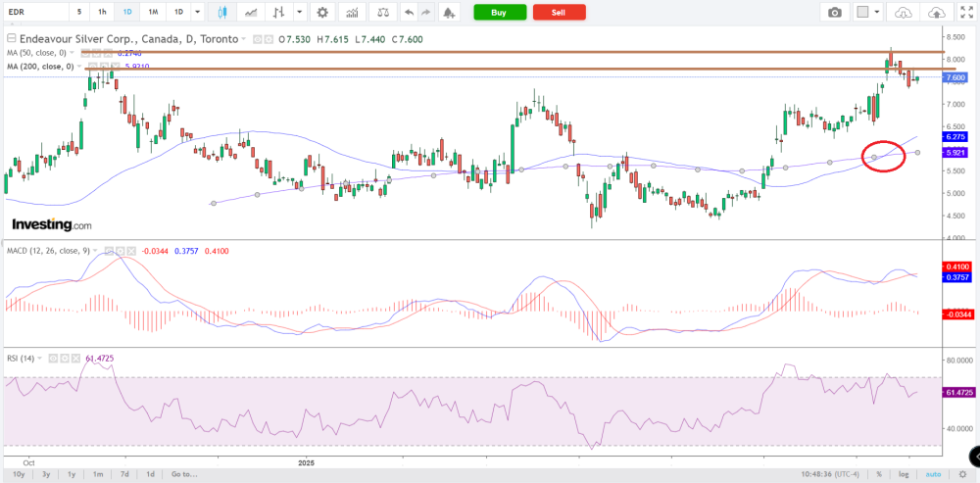980x483 pixels.
Task: Remove the MACD indicator
Action: coord(132,251)
